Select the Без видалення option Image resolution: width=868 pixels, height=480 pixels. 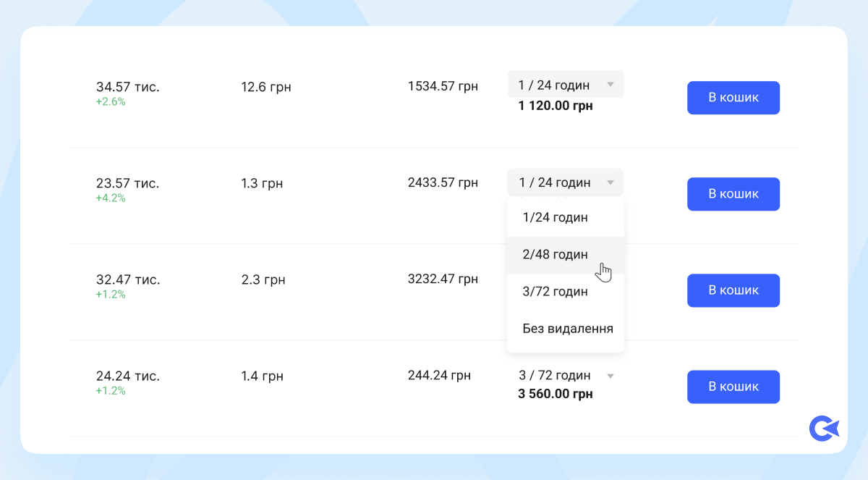pos(567,329)
